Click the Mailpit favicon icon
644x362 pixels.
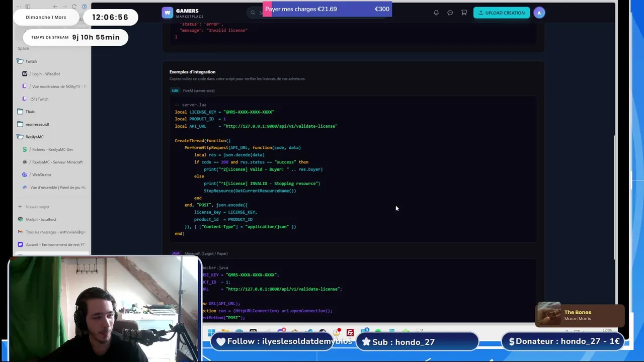click(20, 219)
